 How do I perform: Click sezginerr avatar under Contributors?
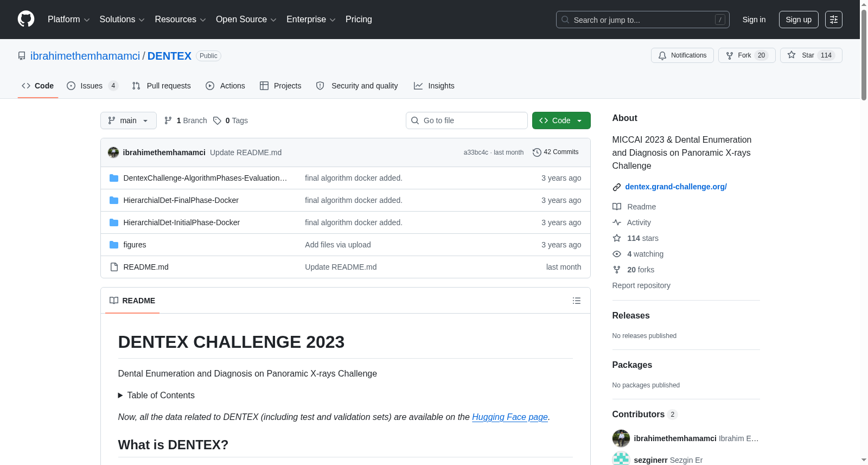(621, 459)
